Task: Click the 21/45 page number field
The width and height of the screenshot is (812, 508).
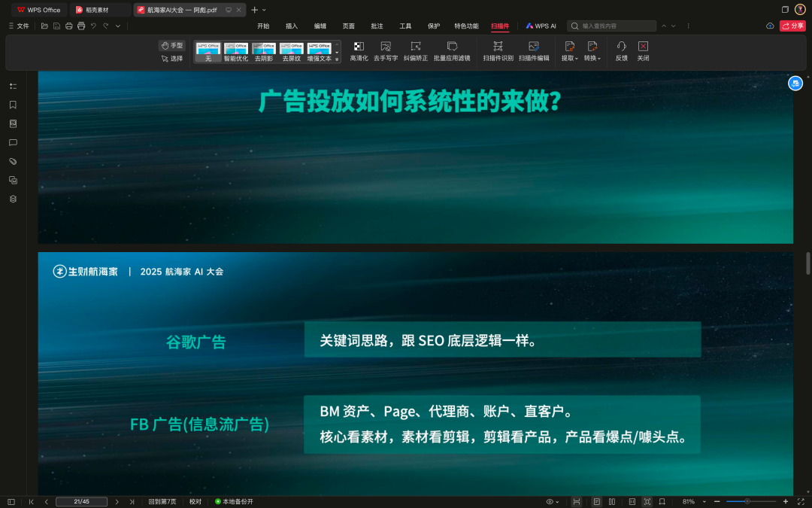Action: (x=81, y=502)
